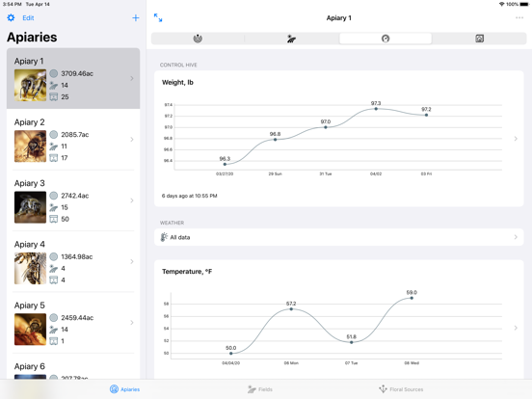The image size is (532, 399).
Task: Click area circle icon for Apiary 2
Action: (x=54, y=134)
